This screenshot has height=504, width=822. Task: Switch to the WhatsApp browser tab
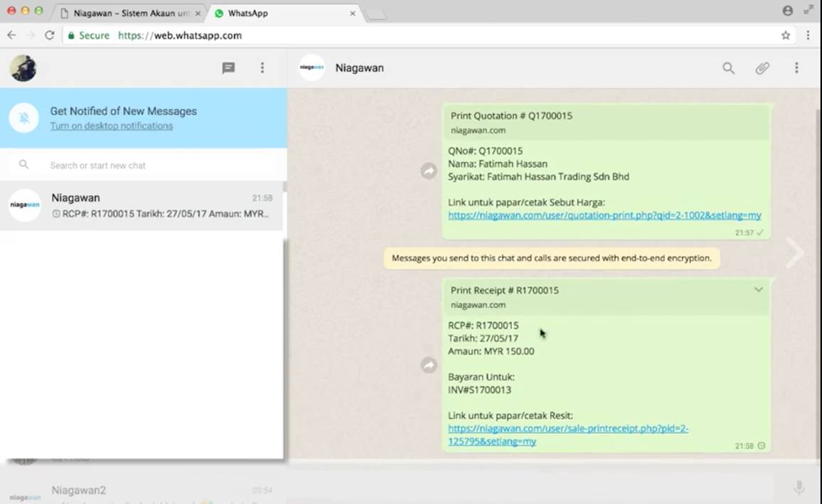283,13
